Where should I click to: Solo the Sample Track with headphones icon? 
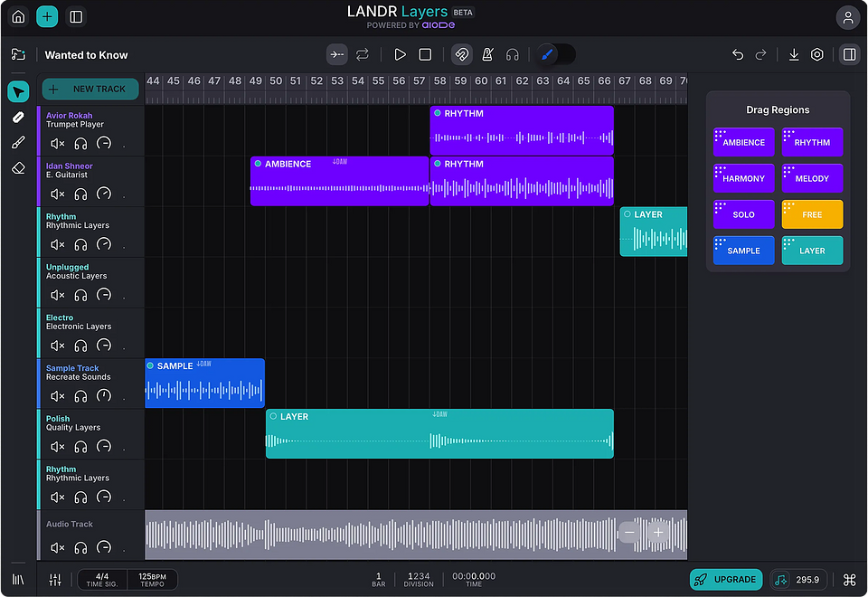click(x=81, y=396)
